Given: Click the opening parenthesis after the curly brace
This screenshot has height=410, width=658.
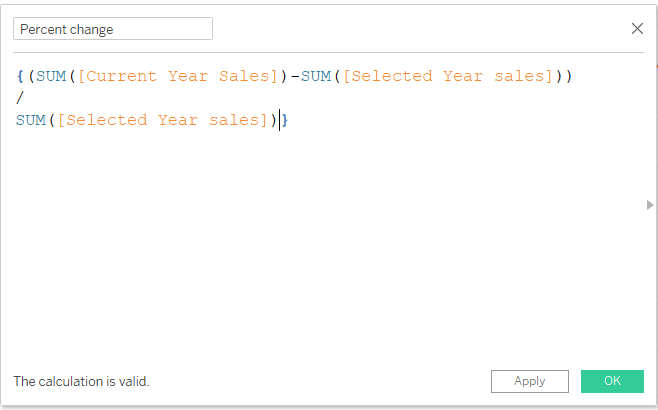Looking at the screenshot, I should coord(30,76).
